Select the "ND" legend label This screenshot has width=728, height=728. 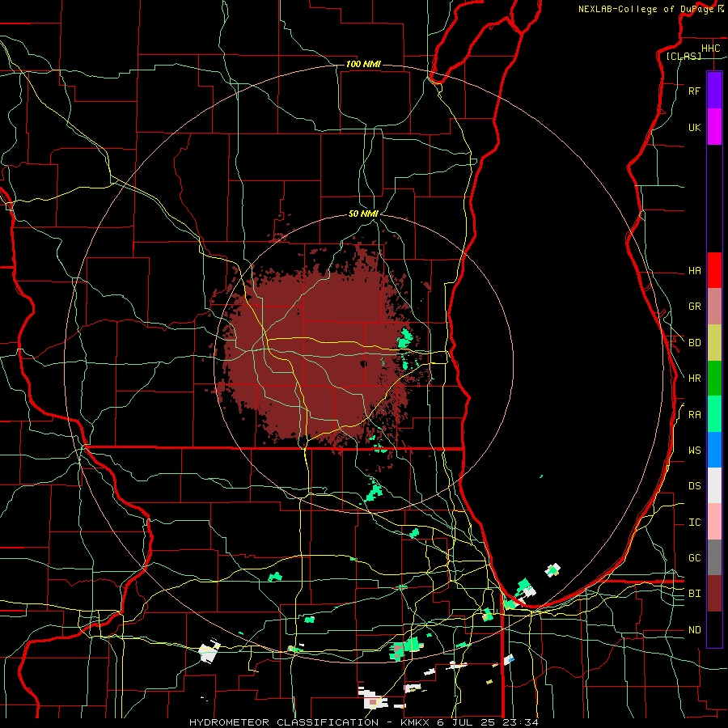[x=694, y=630]
